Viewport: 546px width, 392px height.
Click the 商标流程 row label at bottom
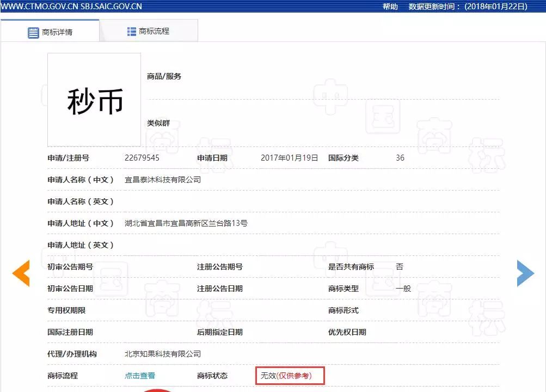pyautogui.click(x=63, y=376)
